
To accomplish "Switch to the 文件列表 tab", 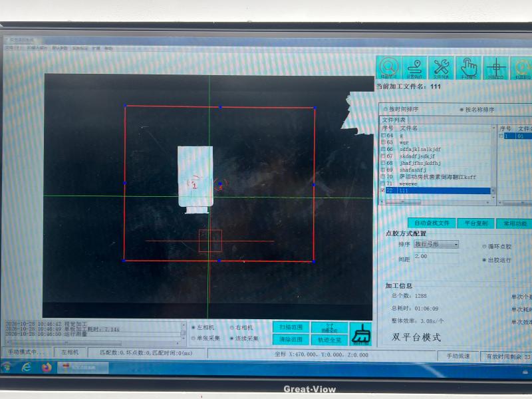I will 394,120.
